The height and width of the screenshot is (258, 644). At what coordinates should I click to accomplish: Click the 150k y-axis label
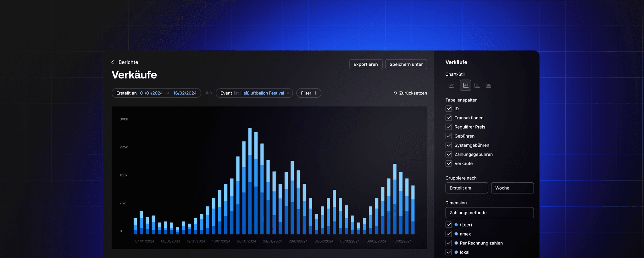(x=124, y=175)
